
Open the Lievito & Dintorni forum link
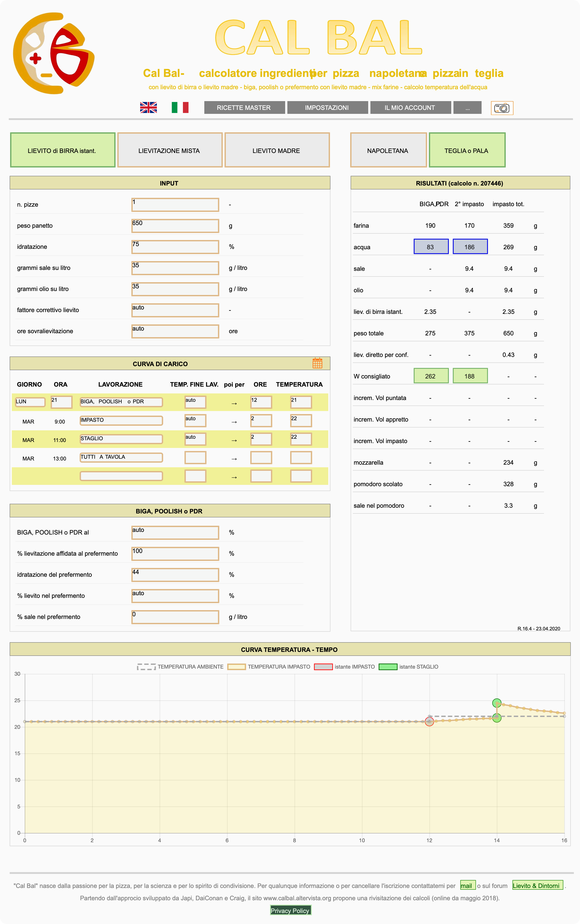[x=537, y=885]
